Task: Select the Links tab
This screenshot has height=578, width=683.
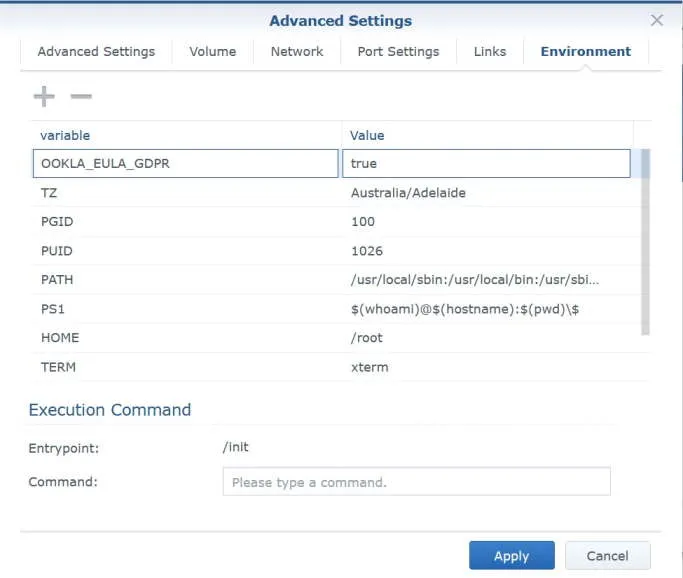Action: point(490,52)
